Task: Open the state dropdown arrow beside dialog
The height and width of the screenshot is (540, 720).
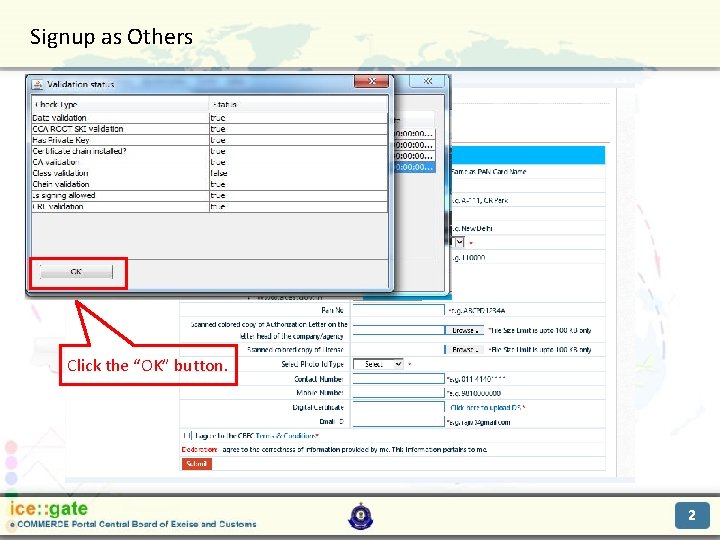Action: coord(460,242)
